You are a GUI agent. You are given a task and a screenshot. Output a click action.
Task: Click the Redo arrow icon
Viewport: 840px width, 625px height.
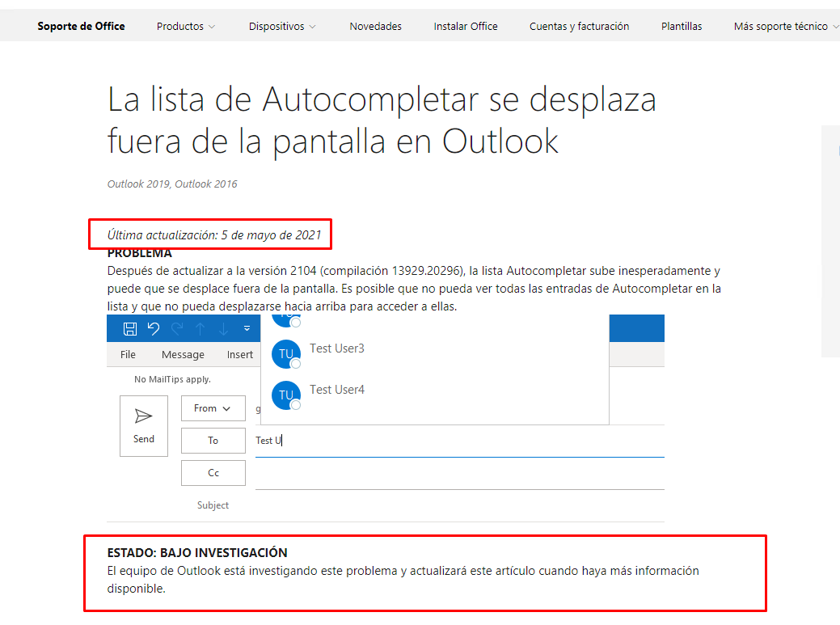tap(177, 328)
